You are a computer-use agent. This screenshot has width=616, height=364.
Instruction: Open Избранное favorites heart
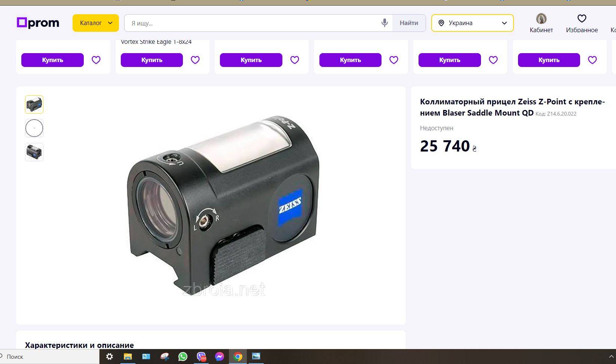[582, 23]
